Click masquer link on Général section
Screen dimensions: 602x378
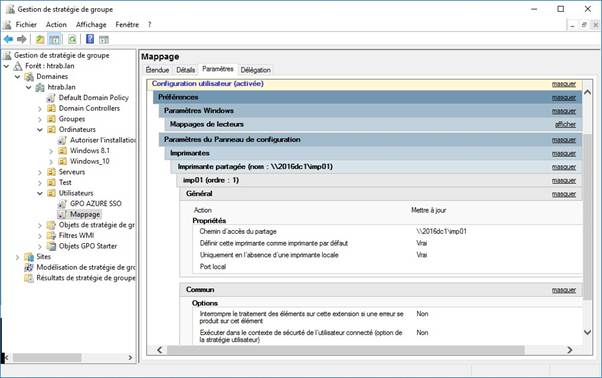pos(564,194)
